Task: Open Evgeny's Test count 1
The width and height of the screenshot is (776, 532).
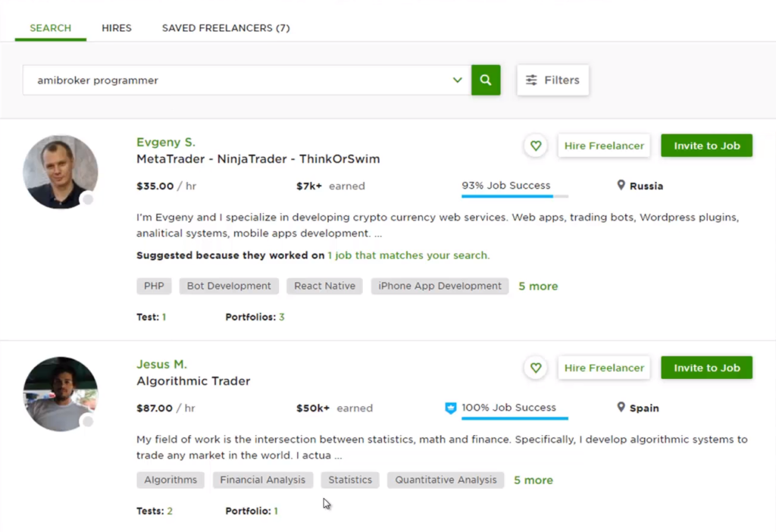Action: pos(164,318)
